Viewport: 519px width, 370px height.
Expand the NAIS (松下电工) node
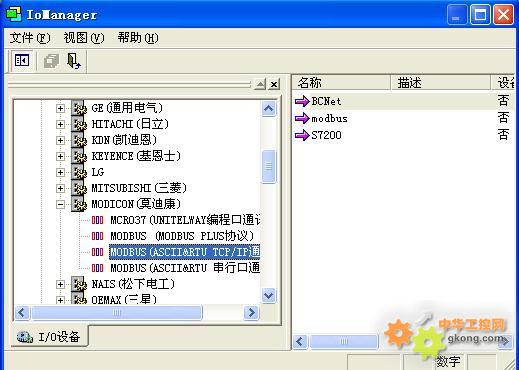click(x=60, y=284)
